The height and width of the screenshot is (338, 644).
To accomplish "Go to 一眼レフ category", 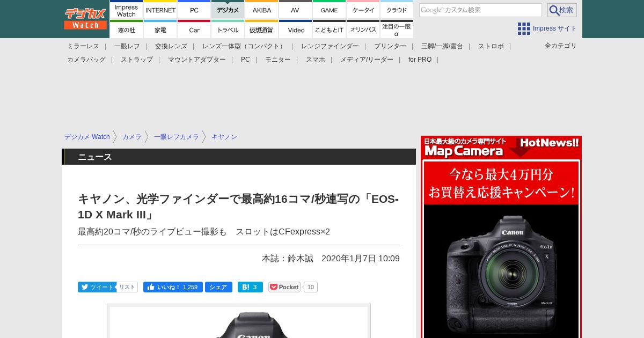I will (x=127, y=46).
